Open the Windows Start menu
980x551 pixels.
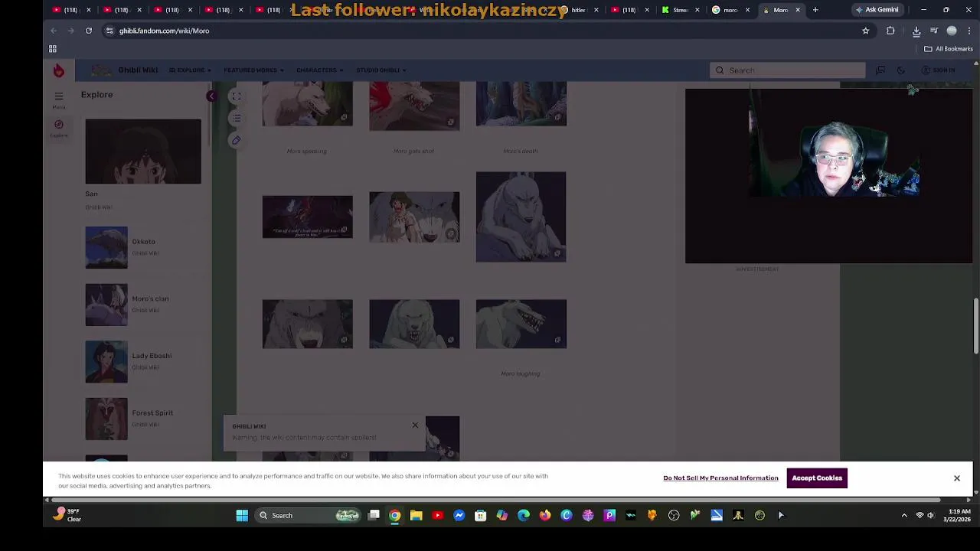pyautogui.click(x=242, y=516)
